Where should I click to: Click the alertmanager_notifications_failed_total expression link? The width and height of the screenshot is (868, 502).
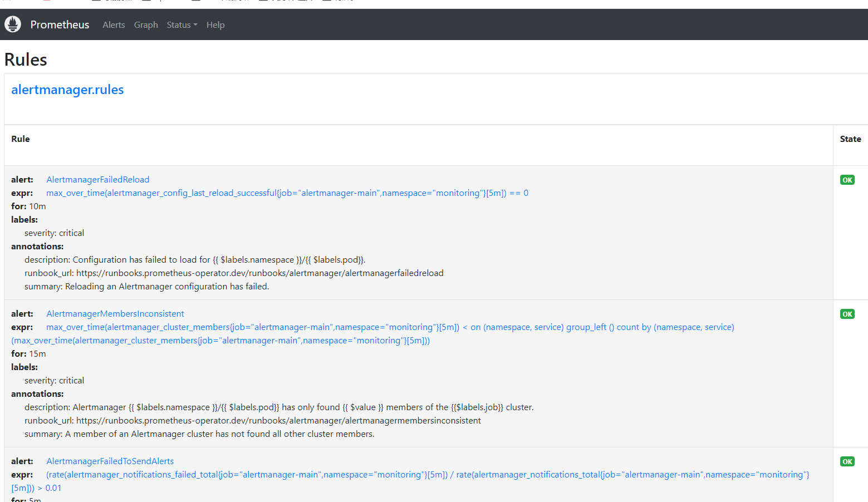410,481
